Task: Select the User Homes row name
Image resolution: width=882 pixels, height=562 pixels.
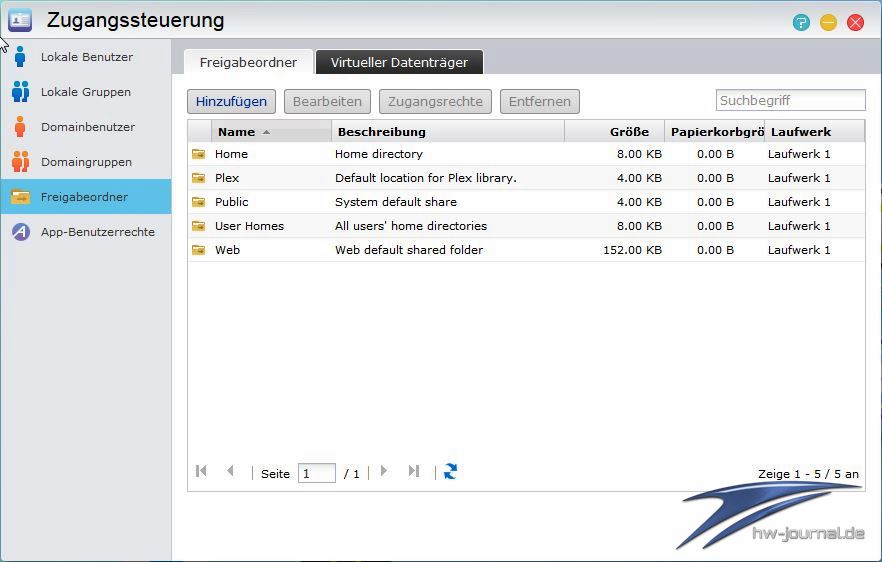Action: coord(249,226)
